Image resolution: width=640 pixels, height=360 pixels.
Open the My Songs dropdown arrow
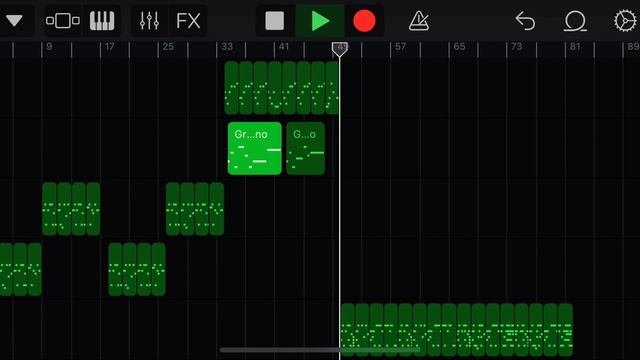coord(14,20)
